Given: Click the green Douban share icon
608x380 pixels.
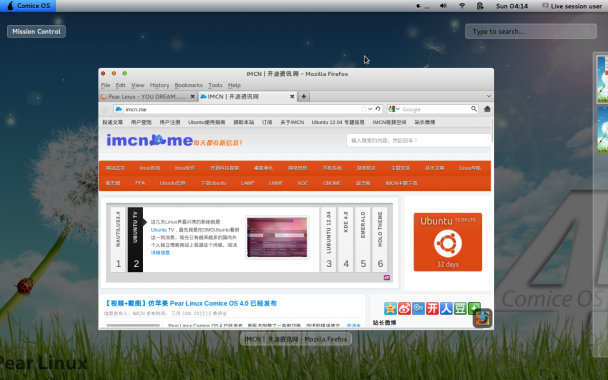Looking at the screenshot, I should coord(460,309).
